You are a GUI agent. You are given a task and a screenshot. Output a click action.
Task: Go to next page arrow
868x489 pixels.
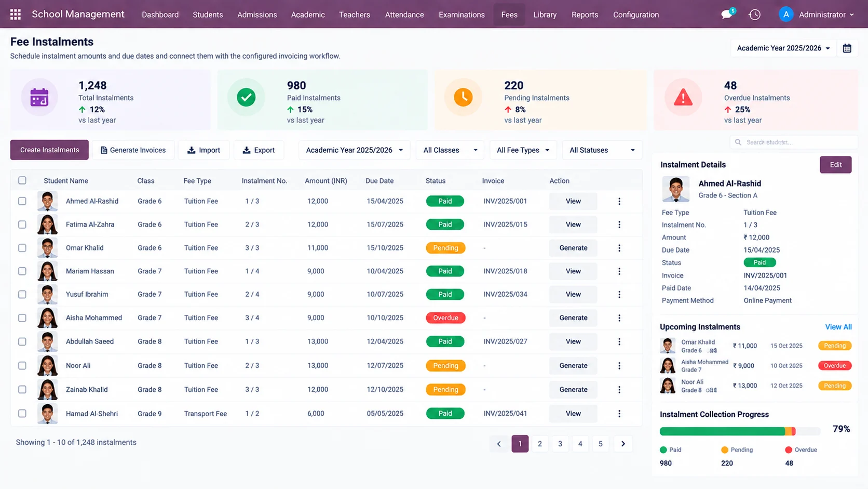[623, 444]
